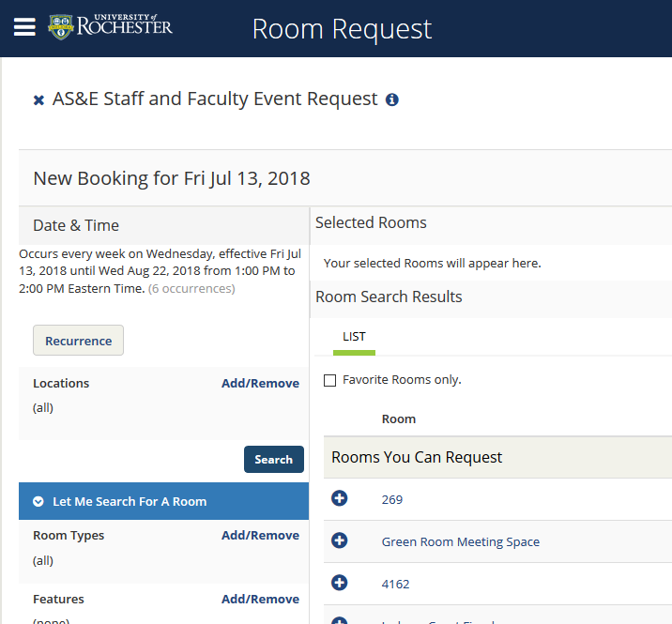Open the hamburger navigation menu
This screenshot has height=624, width=672.
tap(24, 27)
